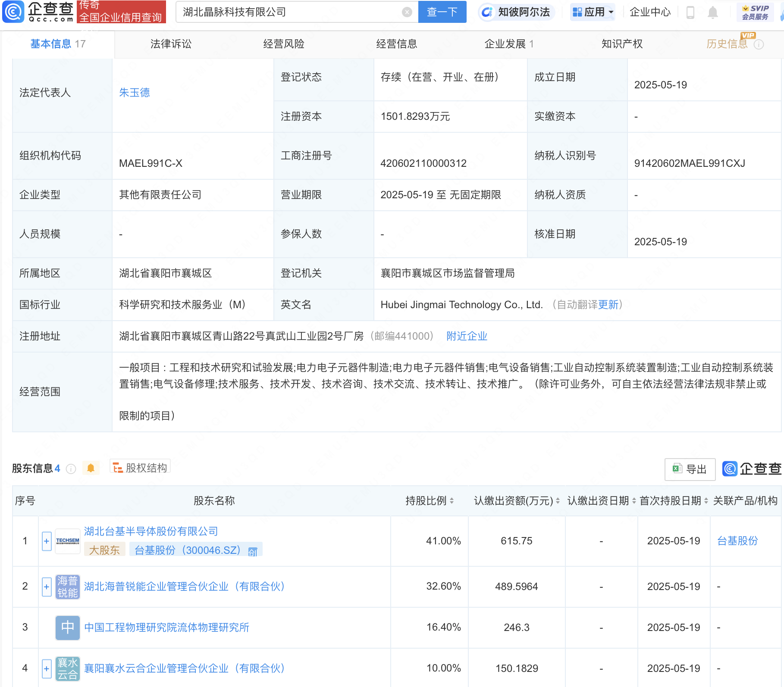Sort by 认缴出资额 column
Viewport: 784px width, 687px height.
[558, 501]
